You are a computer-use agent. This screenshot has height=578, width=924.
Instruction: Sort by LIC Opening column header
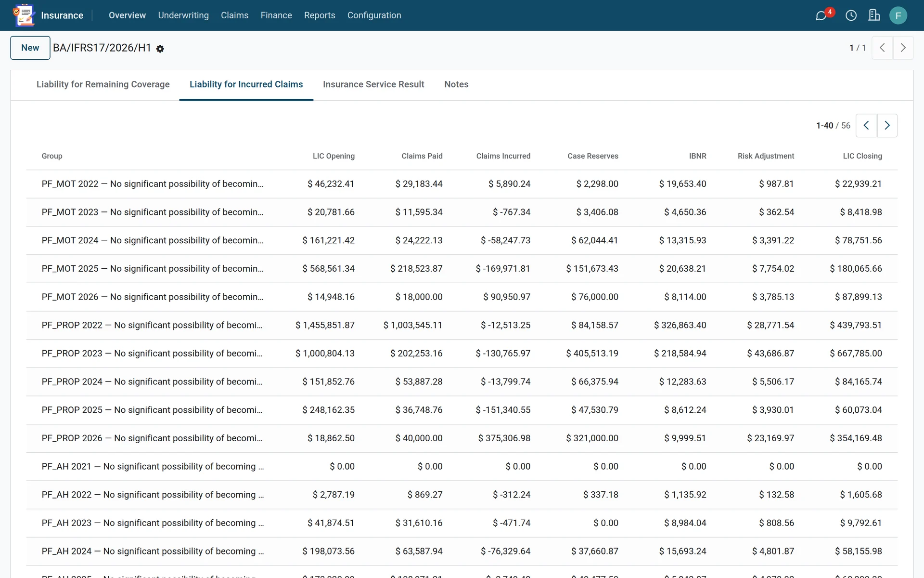334,156
